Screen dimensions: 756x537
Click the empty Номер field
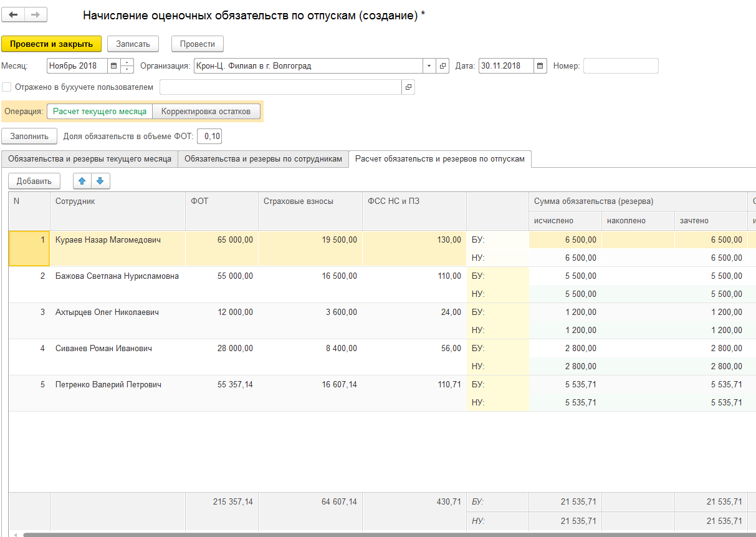coord(621,65)
